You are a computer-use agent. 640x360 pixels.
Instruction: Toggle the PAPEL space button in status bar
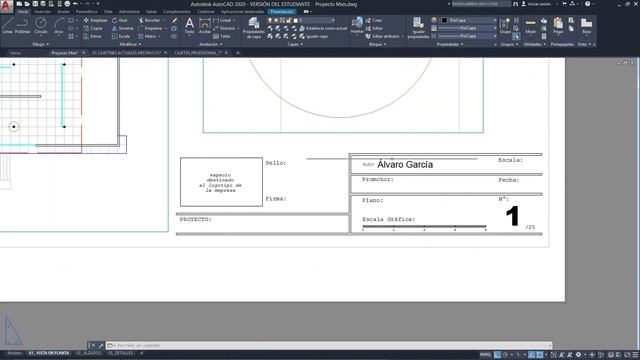485,355
